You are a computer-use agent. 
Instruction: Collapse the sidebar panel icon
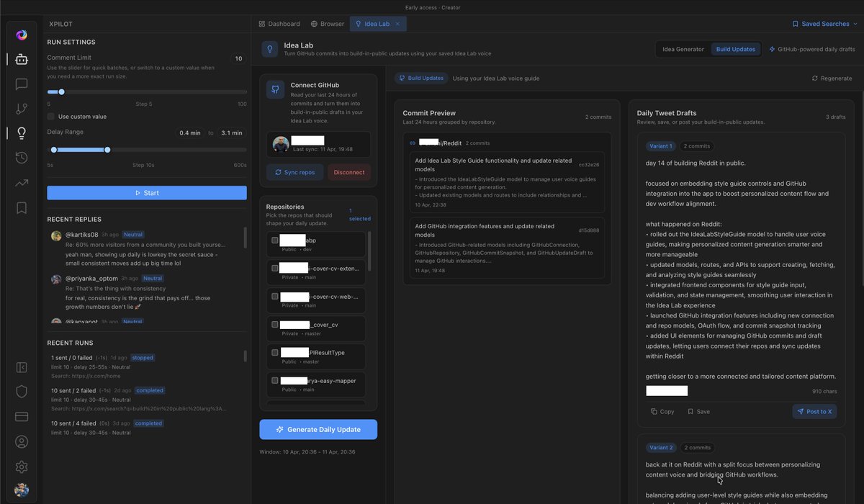click(x=22, y=367)
